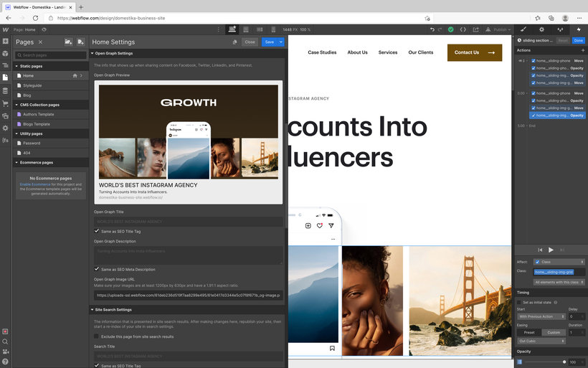Image resolution: width=588 pixels, height=368 pixels.
Task: Click the video tutorials icon in sidebar
Action: 5,352
